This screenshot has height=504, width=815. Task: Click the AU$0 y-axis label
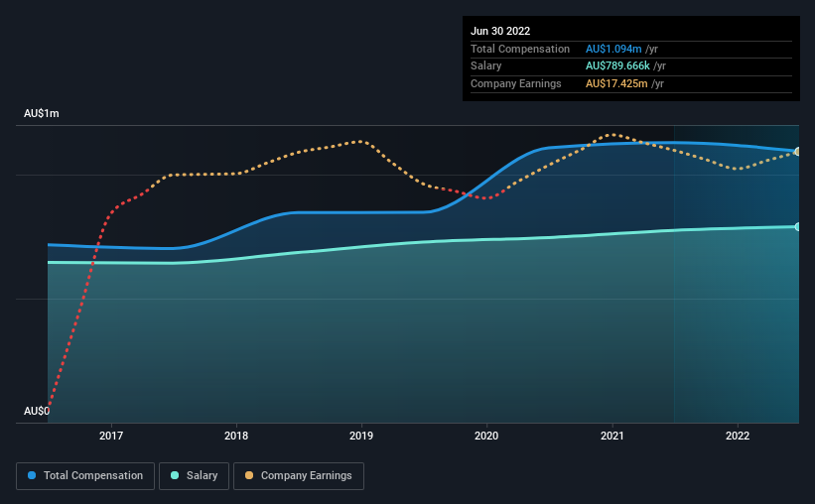pos(37,411)
